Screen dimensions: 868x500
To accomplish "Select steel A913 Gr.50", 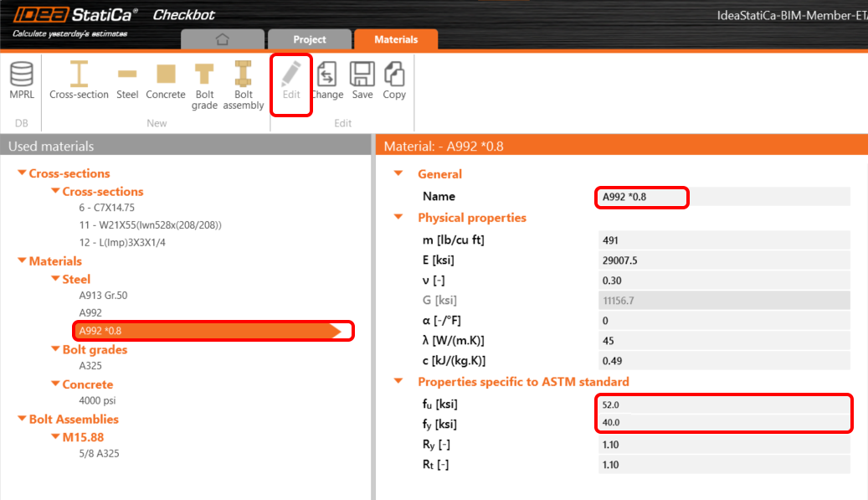I will (103, 295).
